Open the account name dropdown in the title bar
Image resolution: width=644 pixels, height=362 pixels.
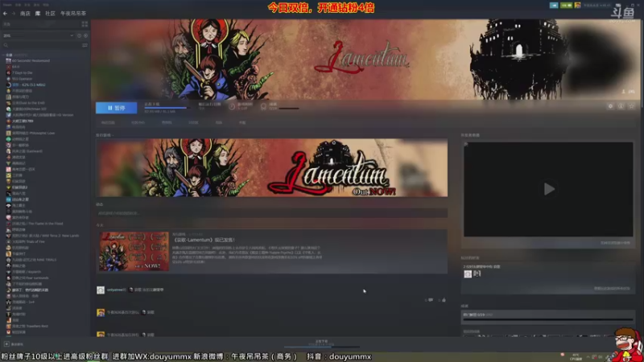[x=597, y=6]
